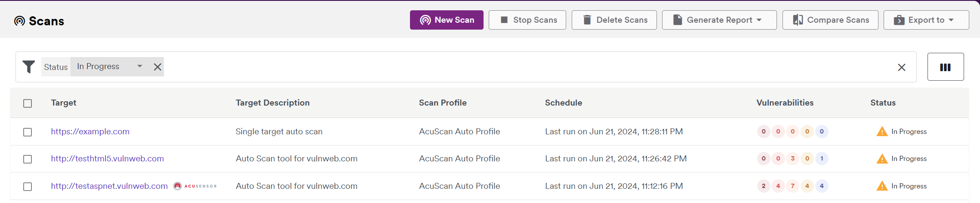Viewport: 980px width, 203px height.
Task: Click critical vulnerability count badge for testaspnet
Action: (763, 186)
